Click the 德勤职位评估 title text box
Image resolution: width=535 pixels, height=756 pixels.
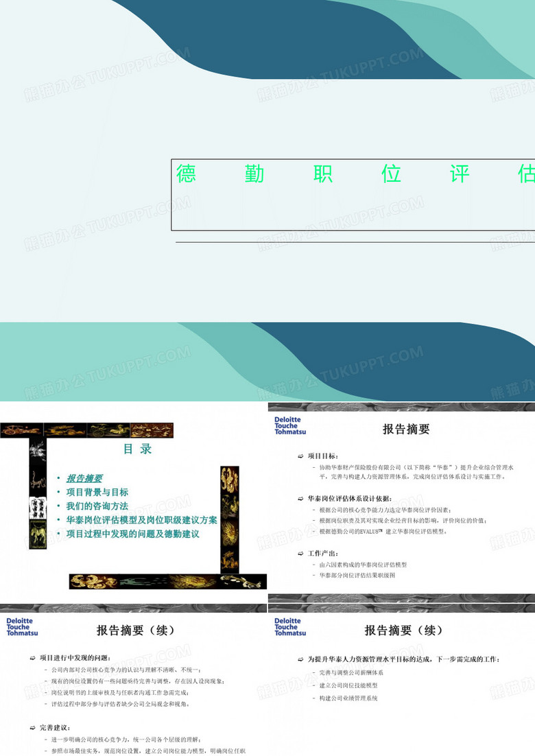pyautogui.click(x=353, y=195)
